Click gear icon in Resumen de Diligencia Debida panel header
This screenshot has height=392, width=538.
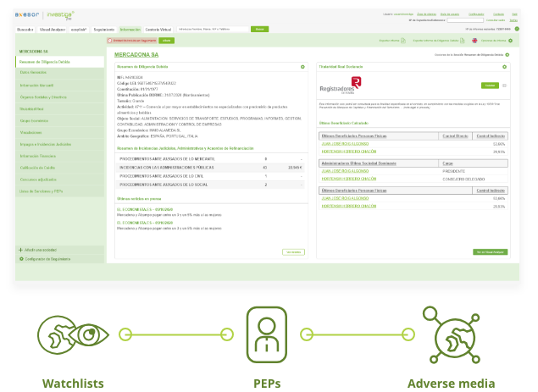click(x=302, y=67)
